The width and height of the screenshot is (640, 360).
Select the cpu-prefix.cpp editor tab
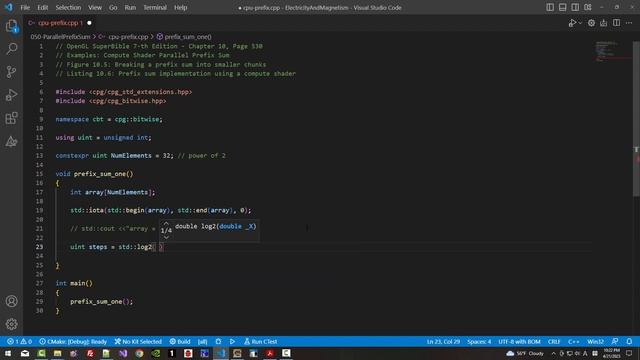[x=60, y=23]
